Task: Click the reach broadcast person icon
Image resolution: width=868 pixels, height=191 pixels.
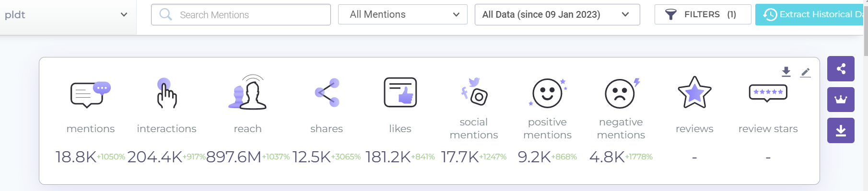Action: point(247,92)
